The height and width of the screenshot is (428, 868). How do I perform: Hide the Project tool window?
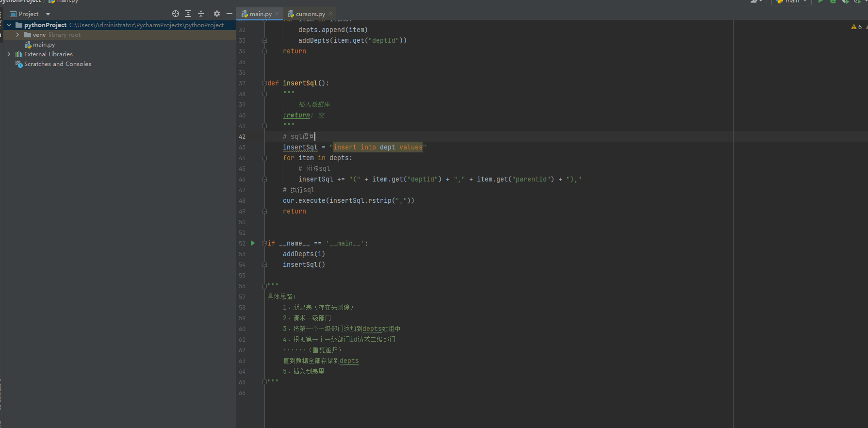click(x=229, y=14)
